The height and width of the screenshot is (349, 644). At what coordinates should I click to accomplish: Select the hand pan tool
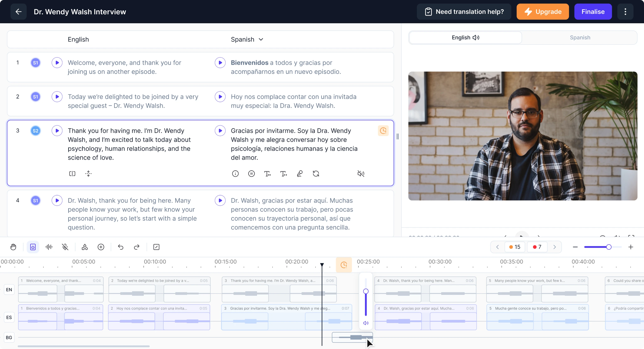pyautogui.click(x=13, y=247)
